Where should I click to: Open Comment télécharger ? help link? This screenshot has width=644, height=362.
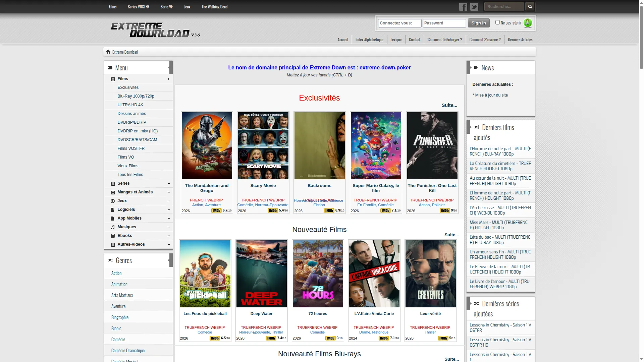tap(445, 40)
